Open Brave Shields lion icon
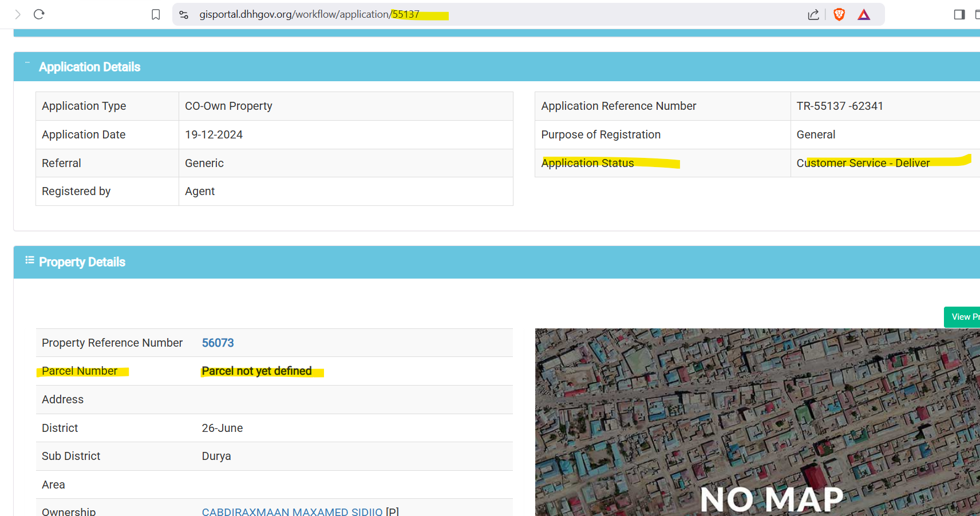Image resolution: width=980 pixels, height=516 pixels. coord(839,14)
